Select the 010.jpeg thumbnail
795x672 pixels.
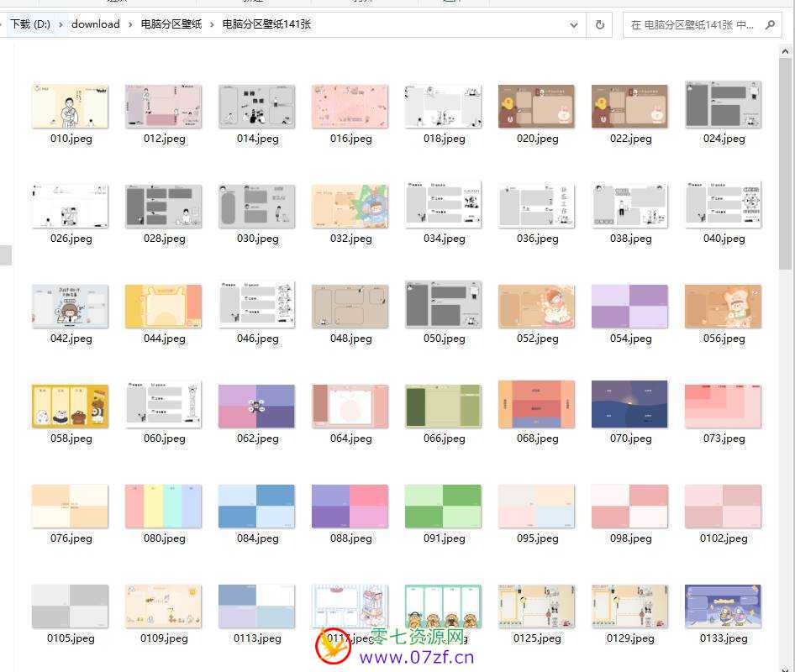click(70, 106)
